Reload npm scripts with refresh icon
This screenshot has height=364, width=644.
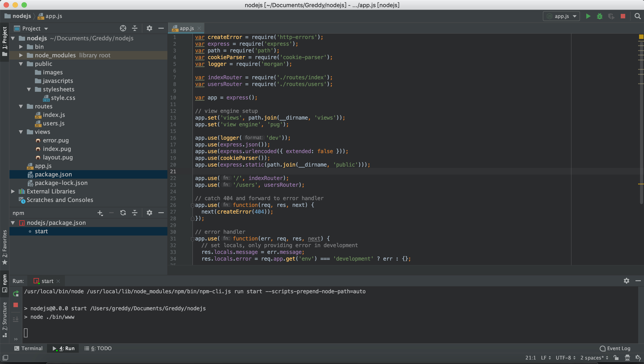[x=123, y=213]
